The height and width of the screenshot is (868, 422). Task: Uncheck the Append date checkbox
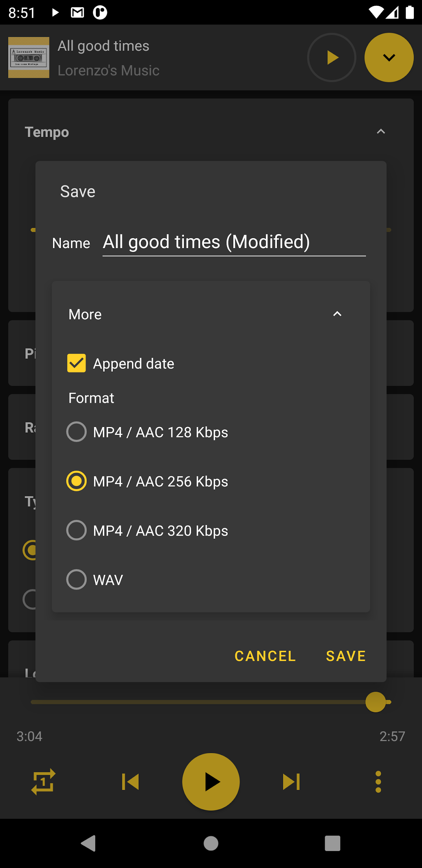(x=77, y=363)
